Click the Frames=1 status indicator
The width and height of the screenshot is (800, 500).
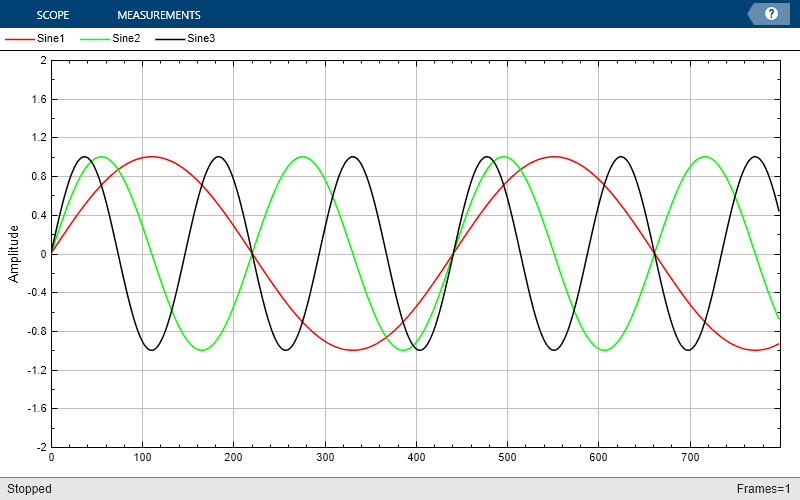click(x=764, y=489)
